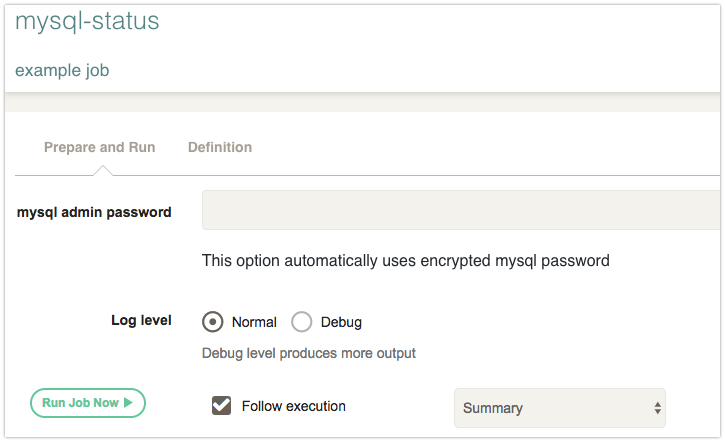Select the Debug log level radio button
Screen dimensions: 725x442
tap(301, 322)
